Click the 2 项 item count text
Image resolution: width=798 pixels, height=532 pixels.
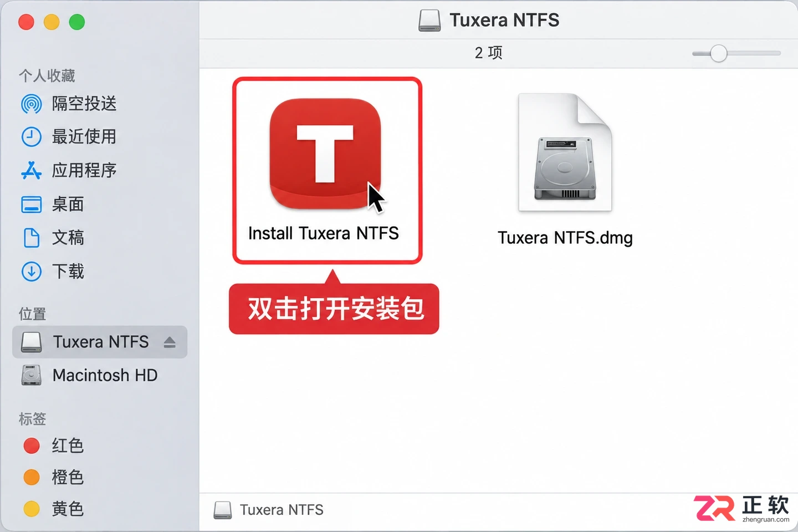click(x=489, y=53)
